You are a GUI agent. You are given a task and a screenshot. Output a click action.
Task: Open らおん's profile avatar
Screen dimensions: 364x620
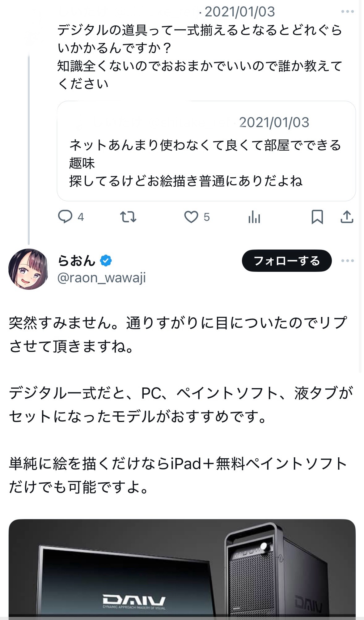coord(28,269)
